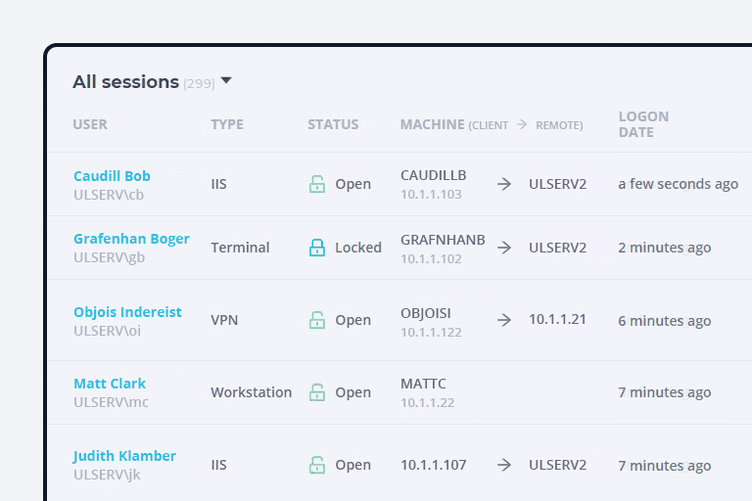Image resolution: width=752 pixels, height=501 pixels.
Task: Sort by the STATUS column header
Action: [333, 125]
